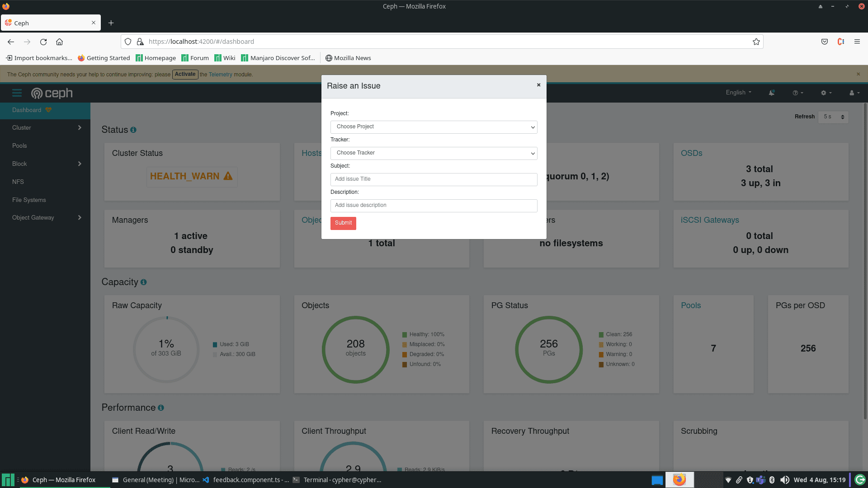Click inside the Subject input field
Screen dimensions: 868x488
[x=433, y=179]
